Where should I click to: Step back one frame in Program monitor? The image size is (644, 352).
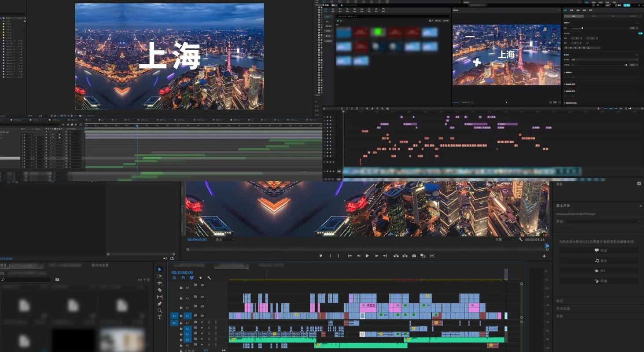(359, 256)
